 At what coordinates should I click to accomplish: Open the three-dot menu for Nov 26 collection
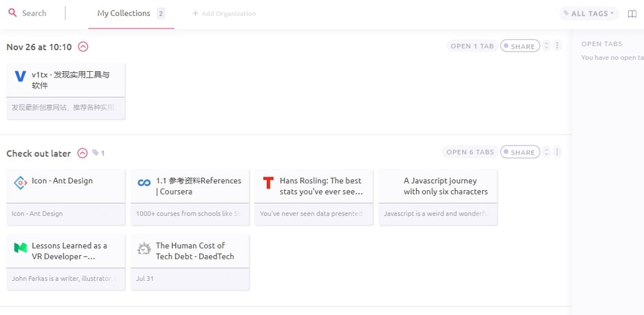click(558, 46)
